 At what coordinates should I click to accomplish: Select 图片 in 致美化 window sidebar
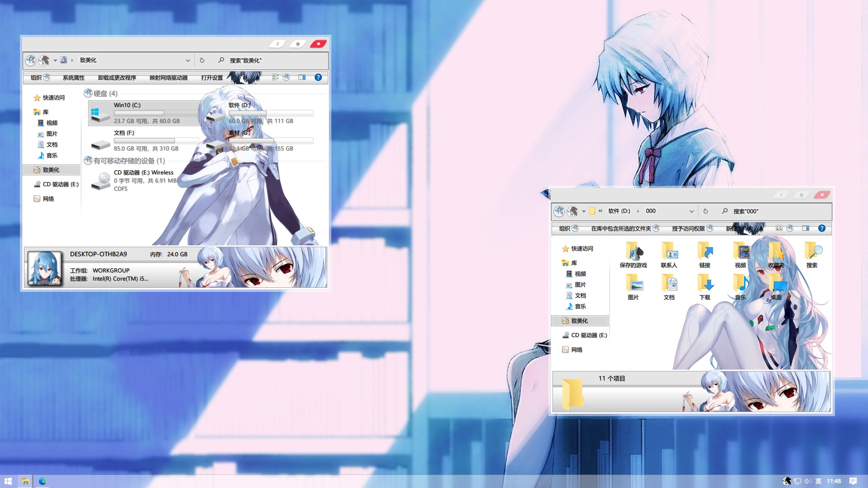tap(47, 134)
